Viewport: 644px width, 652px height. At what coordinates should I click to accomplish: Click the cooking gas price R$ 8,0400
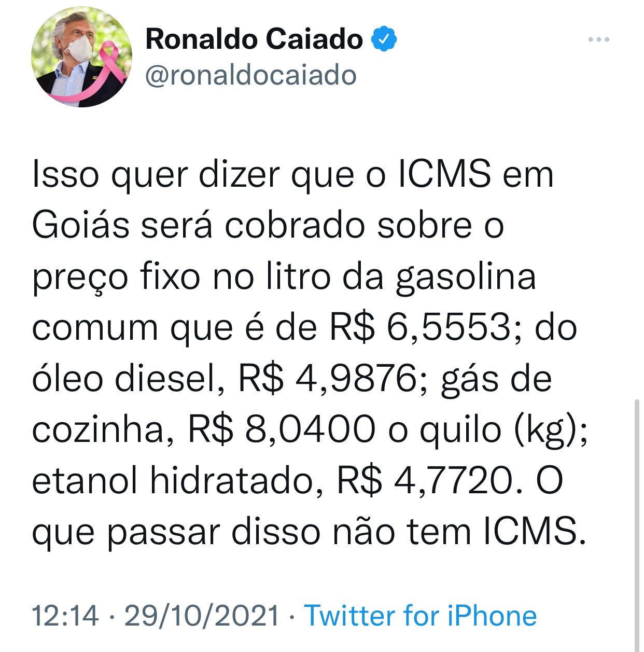pyautogui.click(x=282, y=430)
